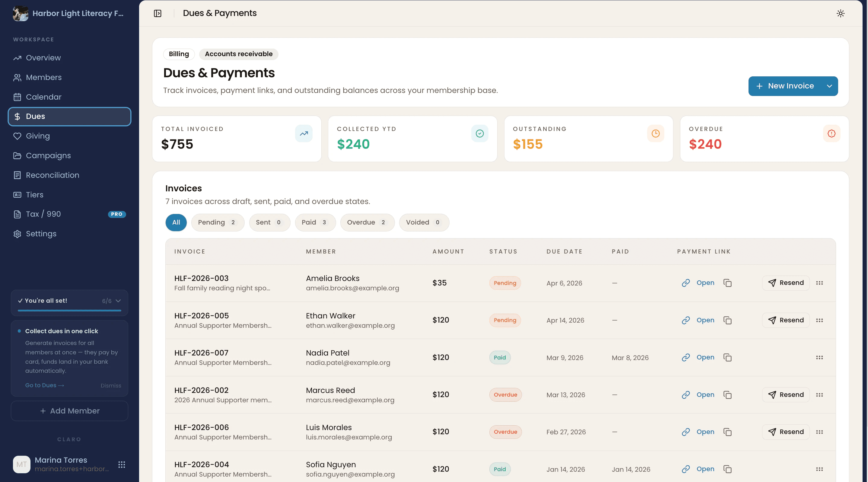Open payment link for Sofia Nguyen invoice
868x482 pixels.
click(x=698, y=469)
